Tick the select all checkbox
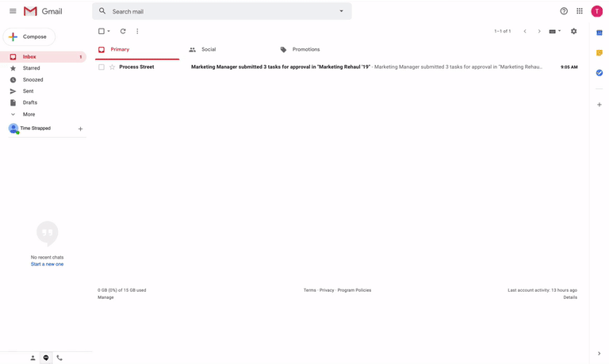Viewport: 609px width, 364px height. pos(101,31)
